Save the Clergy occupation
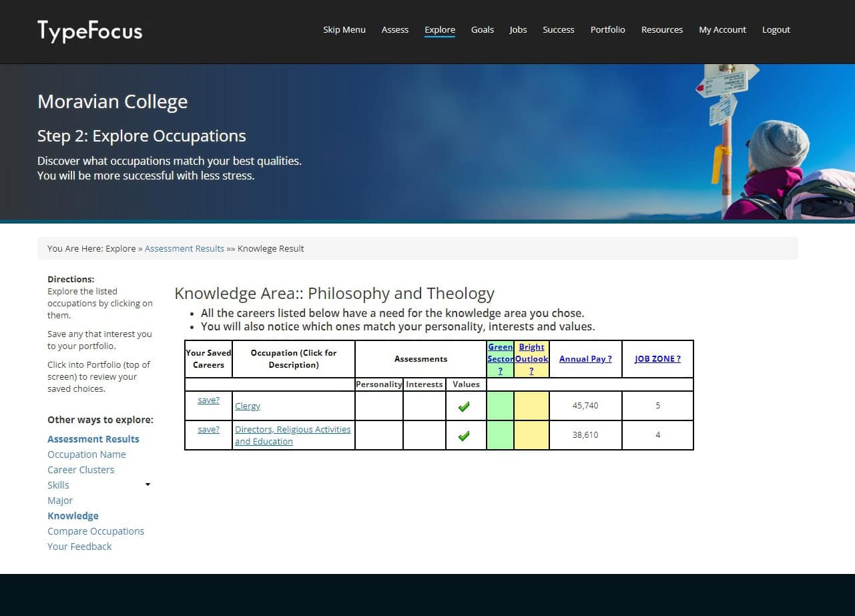This screenshot has height=616, width=855. (208, 400)
